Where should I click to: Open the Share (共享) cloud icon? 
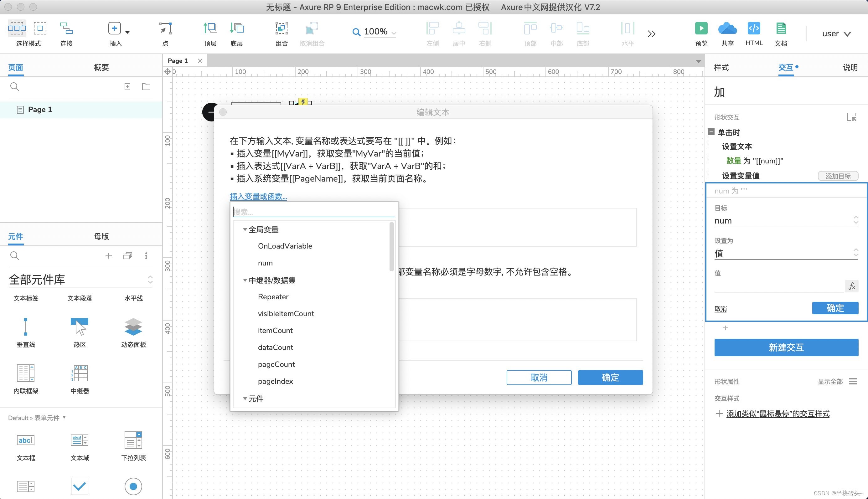pos(727,28)
